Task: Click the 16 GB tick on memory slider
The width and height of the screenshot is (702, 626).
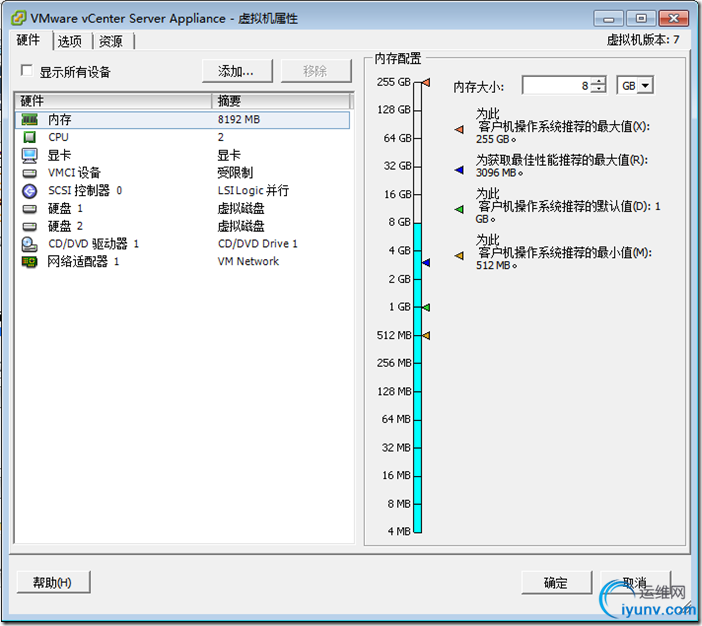Action: point(417,194)
